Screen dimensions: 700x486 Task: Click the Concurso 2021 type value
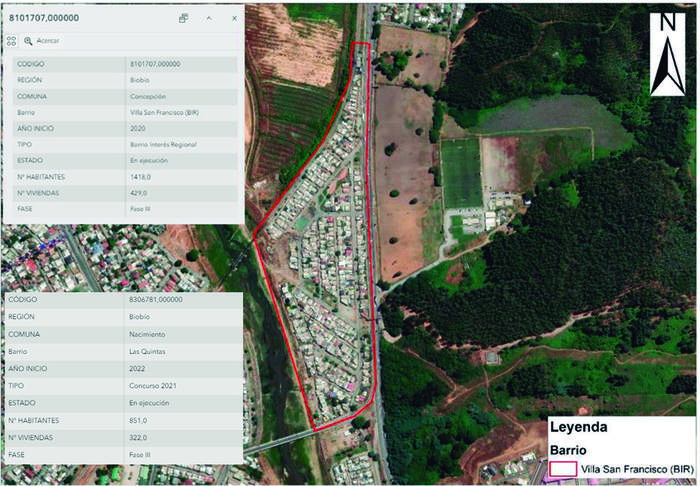[154, 385]
